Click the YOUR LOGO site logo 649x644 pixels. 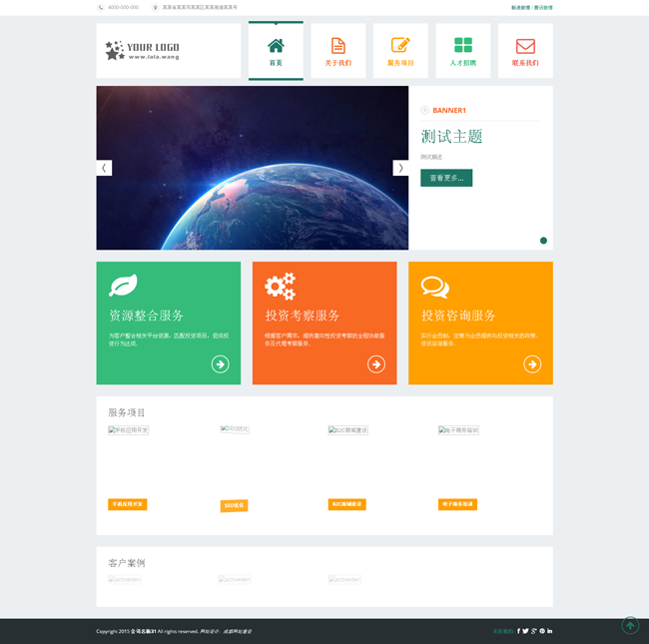[142, 51]
